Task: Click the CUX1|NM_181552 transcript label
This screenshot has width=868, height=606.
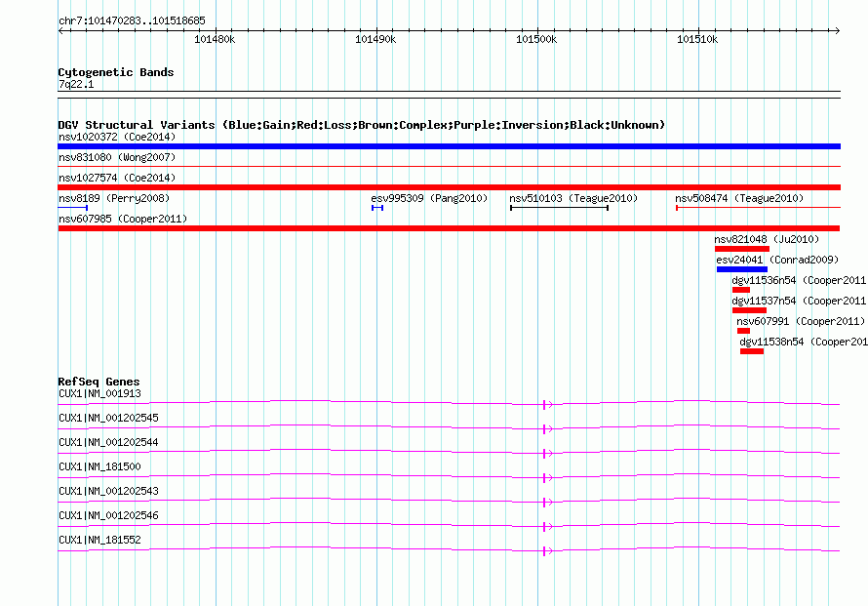Action: click(x=99, y=540)
